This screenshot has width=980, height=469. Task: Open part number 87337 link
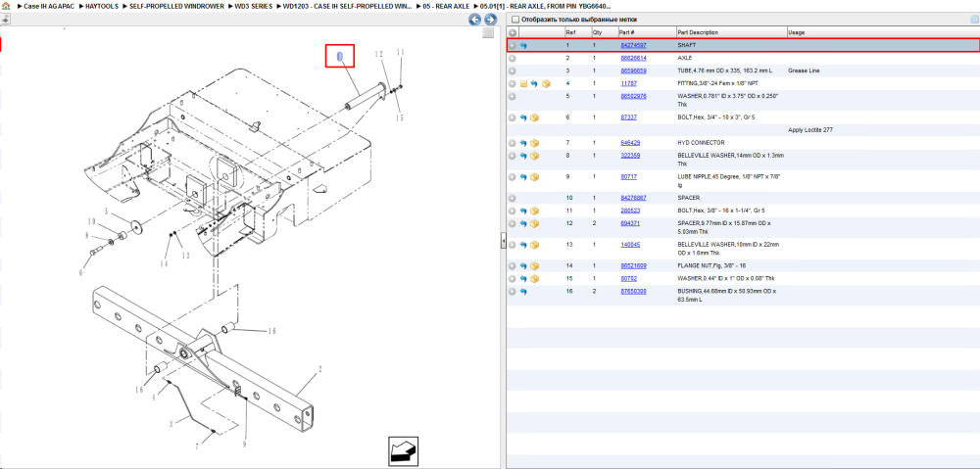[629, 117]
